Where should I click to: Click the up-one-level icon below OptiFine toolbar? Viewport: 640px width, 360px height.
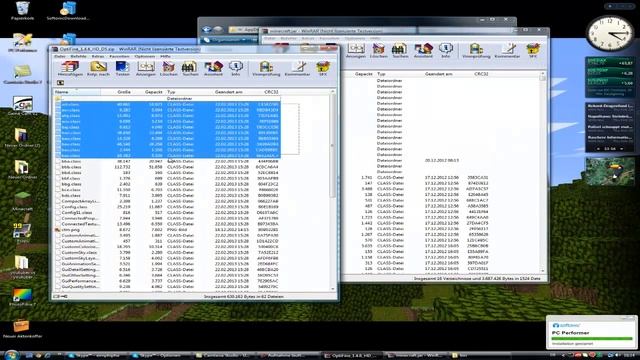click(x=60, y=83)
